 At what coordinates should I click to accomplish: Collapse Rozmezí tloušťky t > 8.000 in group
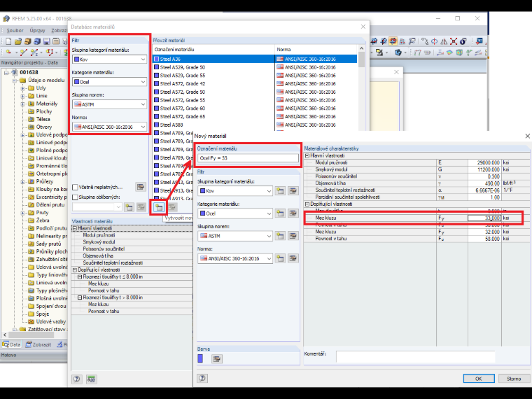(80, 297)
